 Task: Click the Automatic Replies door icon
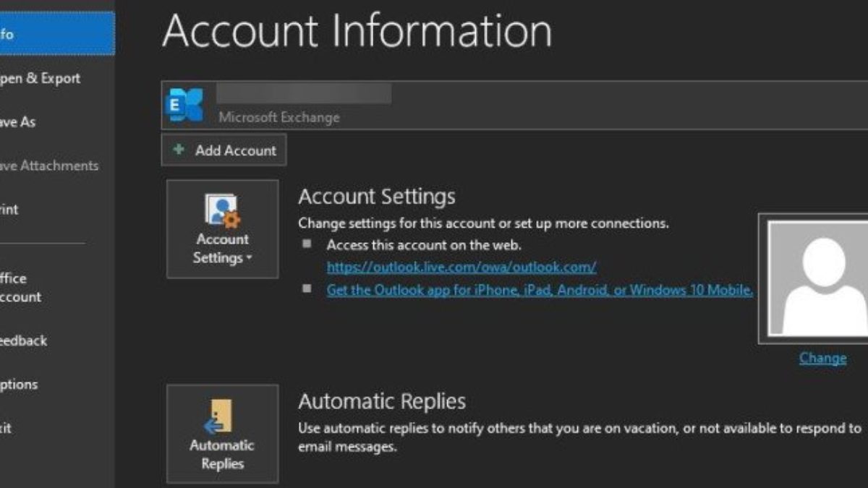coord(220,417)
